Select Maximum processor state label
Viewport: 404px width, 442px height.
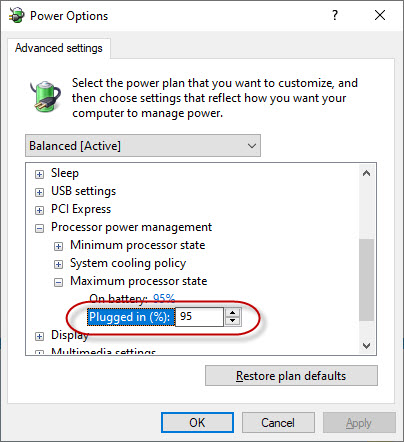pyautogui.click(x=139, y=281)
